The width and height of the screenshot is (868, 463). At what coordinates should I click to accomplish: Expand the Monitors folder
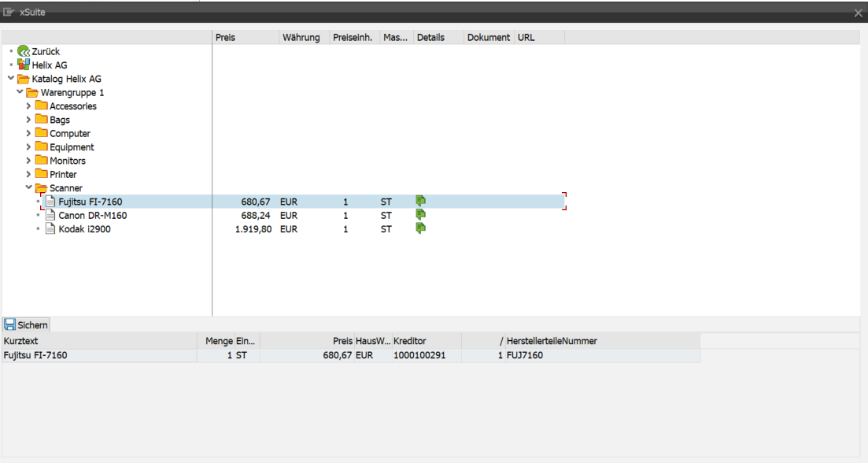pos(28,160)
